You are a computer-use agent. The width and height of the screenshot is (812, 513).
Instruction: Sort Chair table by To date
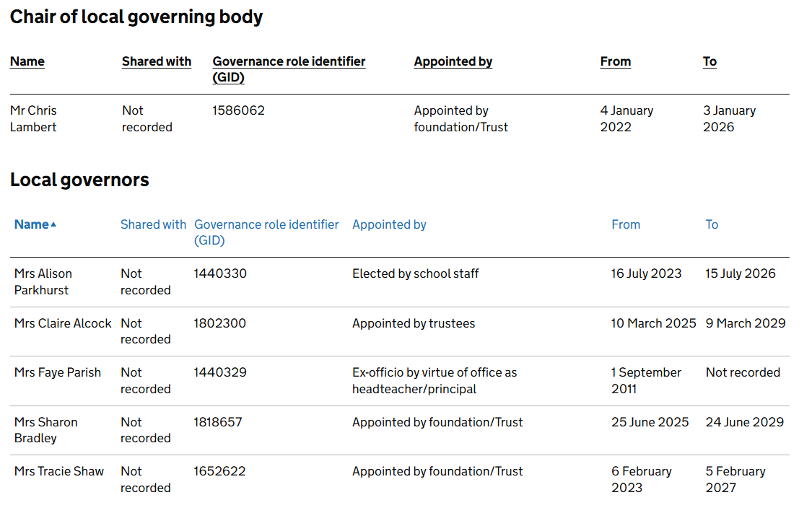click(710, 61)
